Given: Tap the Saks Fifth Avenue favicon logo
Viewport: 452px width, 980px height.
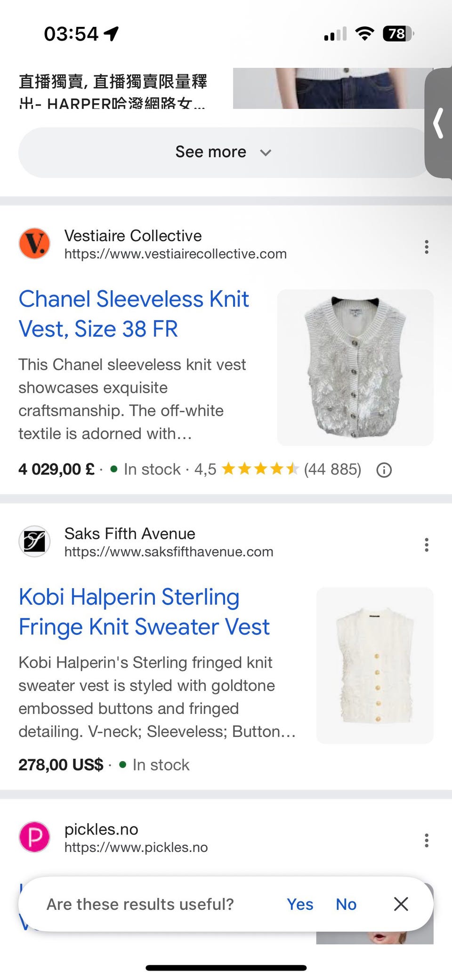Looking at the screenshot, I should coord(34,542).
